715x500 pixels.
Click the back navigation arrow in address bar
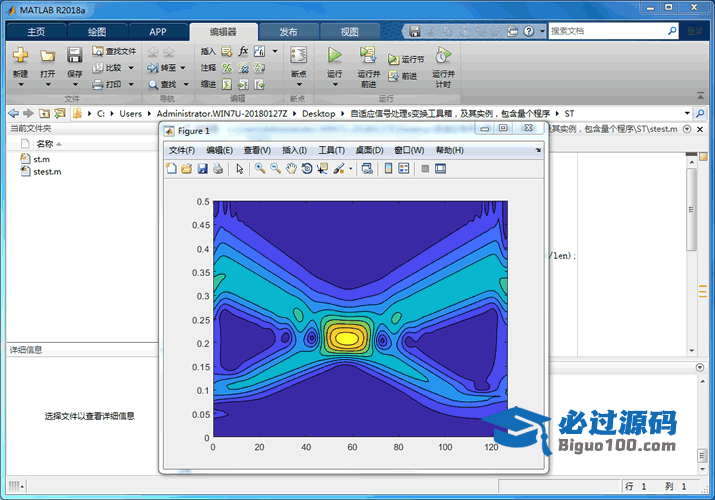[14, 113]
